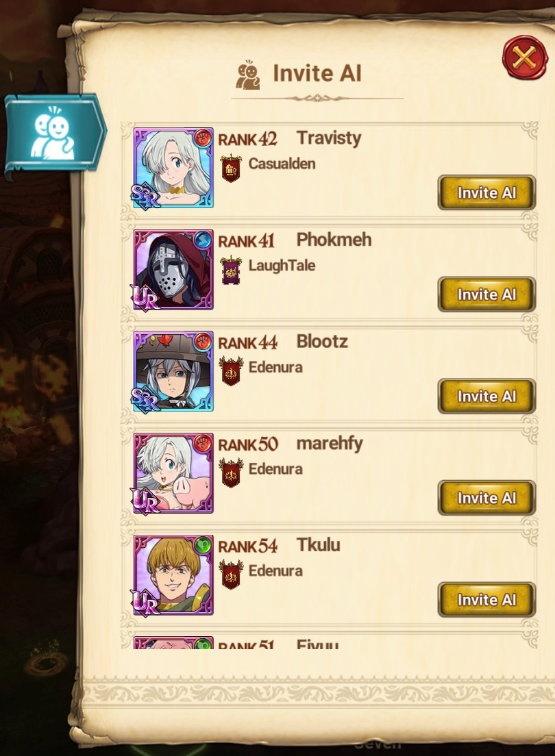Image resolution: width=555 pixels, height=756 pixels.
Task: Open marehfy's UR Elizabeth and Hawk portrait
Action: [x=173, y=473]
